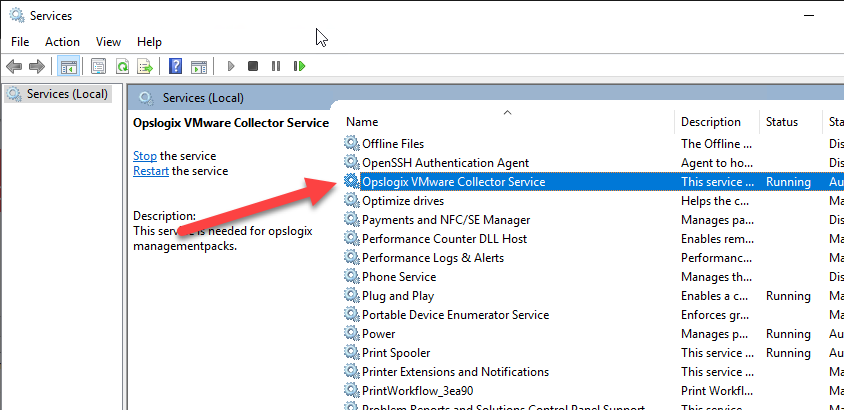Click Running status of Power service
844x410 pixels.
(788, 334)
